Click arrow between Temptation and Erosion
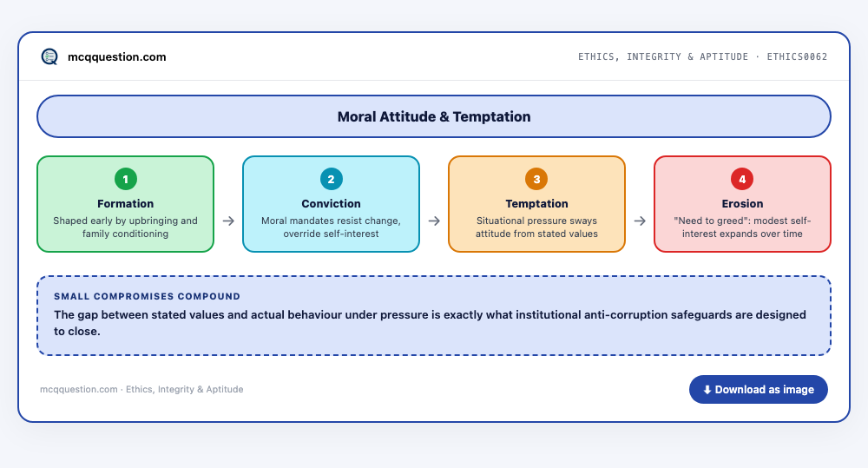 pyautogui.click(x=640, y=221)
